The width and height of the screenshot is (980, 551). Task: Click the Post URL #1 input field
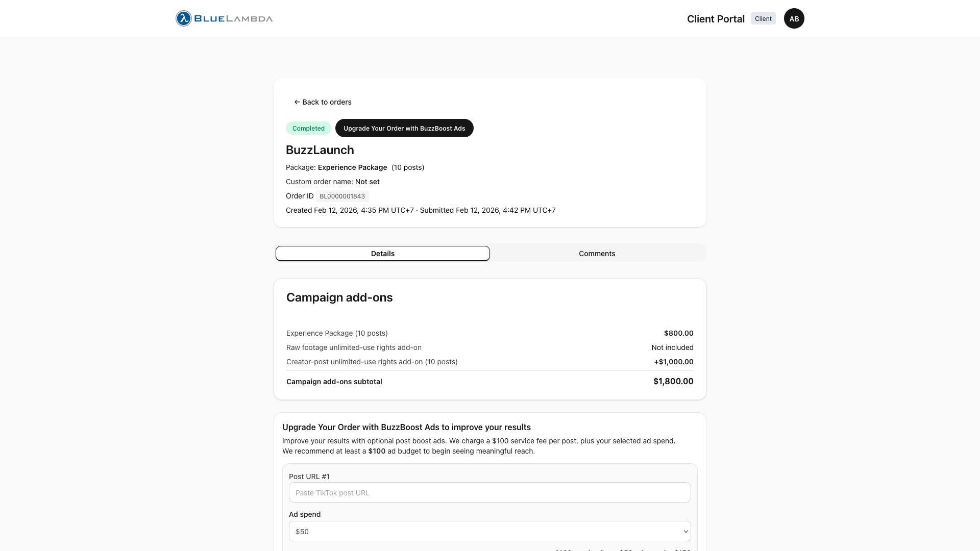489,492
